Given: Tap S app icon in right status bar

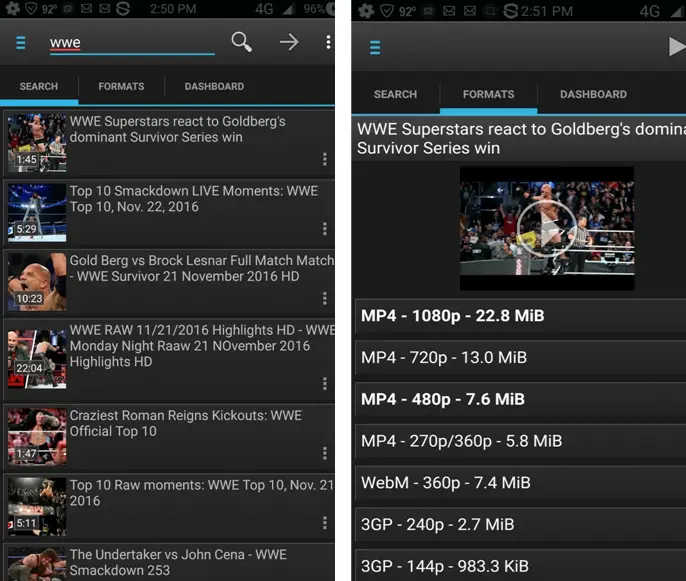Looking at the screenshot, I should point(510,11).
